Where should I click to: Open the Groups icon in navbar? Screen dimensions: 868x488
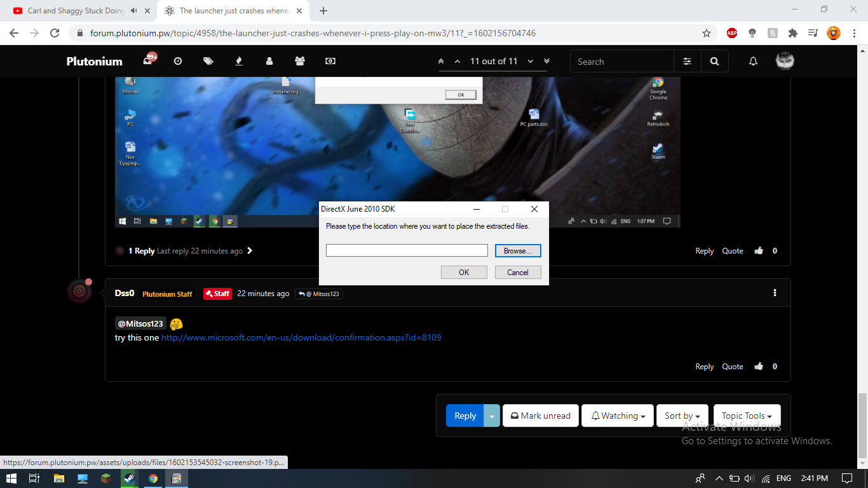[300, 61]
